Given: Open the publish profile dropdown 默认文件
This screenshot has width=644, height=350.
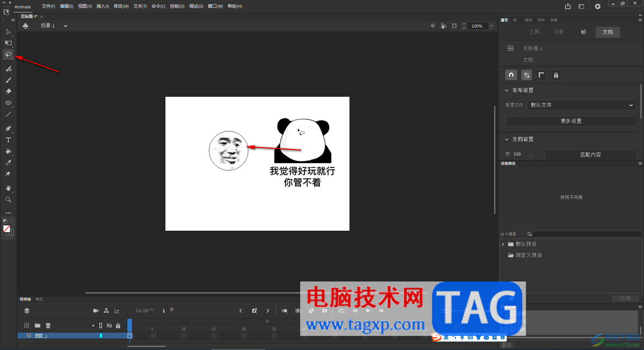Looking at the screenshot, I should tap(582, 105).
